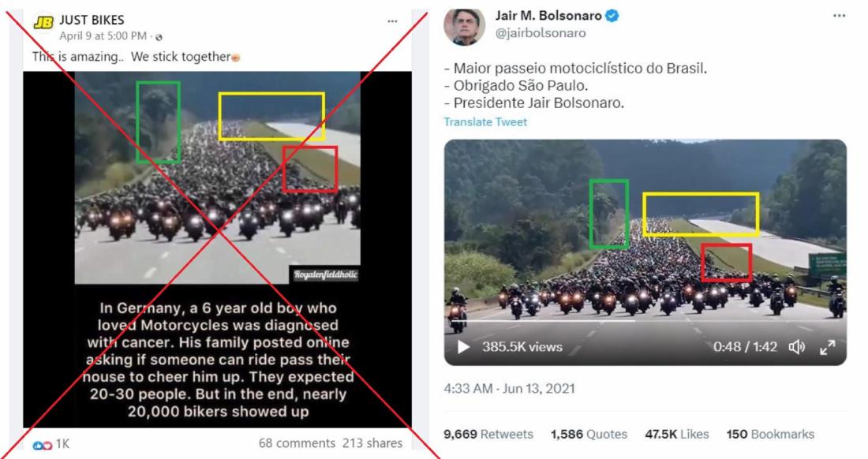The height and width of the screenshot is (459, 868).
Task: Click the reaction icons on the post
Action: click(42, 445)
